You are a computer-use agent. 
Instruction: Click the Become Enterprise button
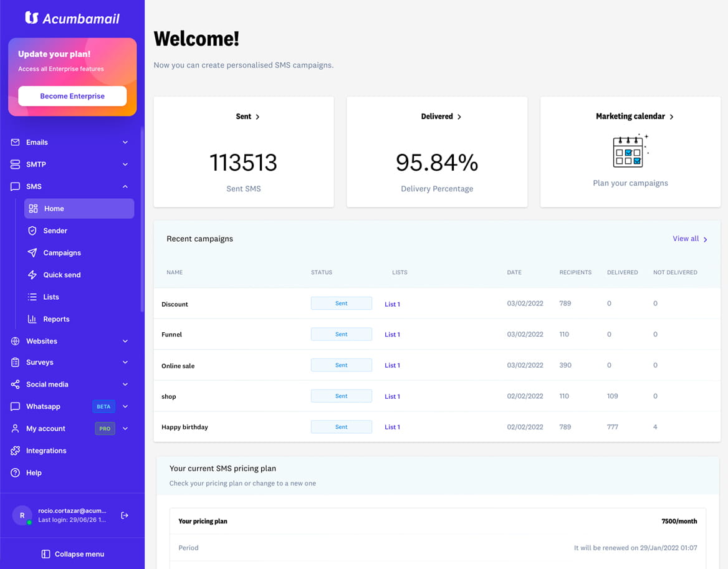72,96
